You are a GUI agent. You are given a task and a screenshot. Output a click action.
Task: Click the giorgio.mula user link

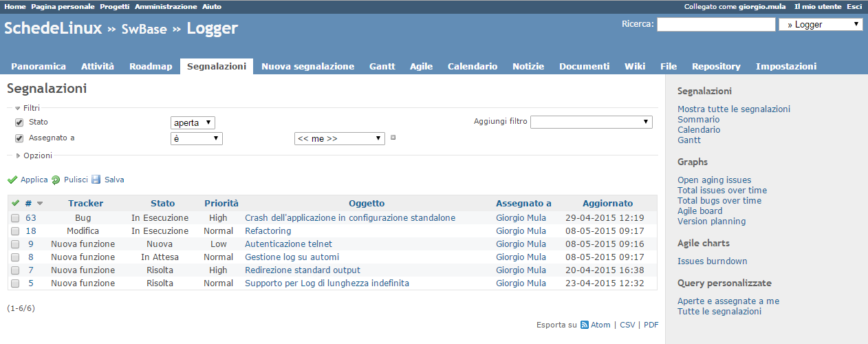click(x=763, y=6)
